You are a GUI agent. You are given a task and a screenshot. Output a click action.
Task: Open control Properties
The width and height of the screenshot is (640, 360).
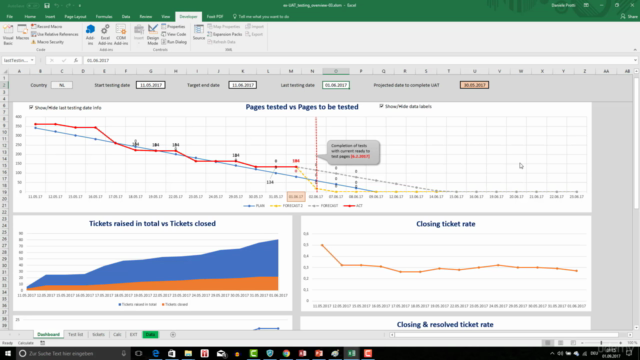click(x=173, y=27)
